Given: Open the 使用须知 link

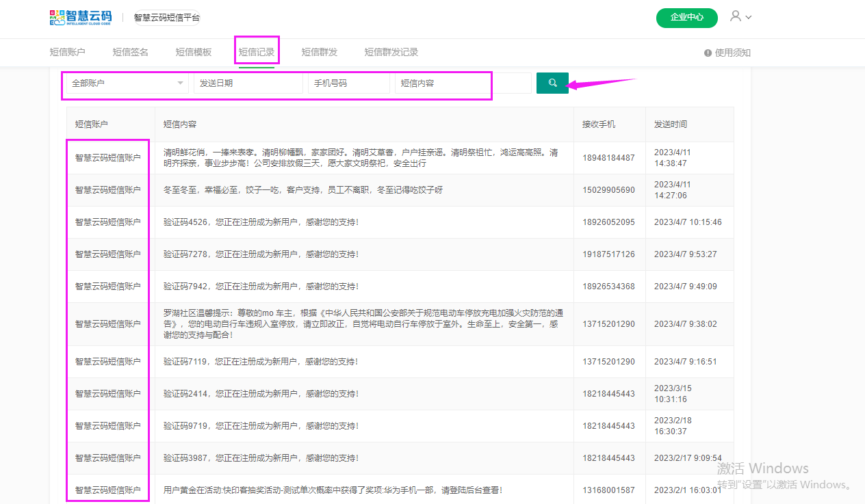Looking at the screenshot, I should pos(732,53).
